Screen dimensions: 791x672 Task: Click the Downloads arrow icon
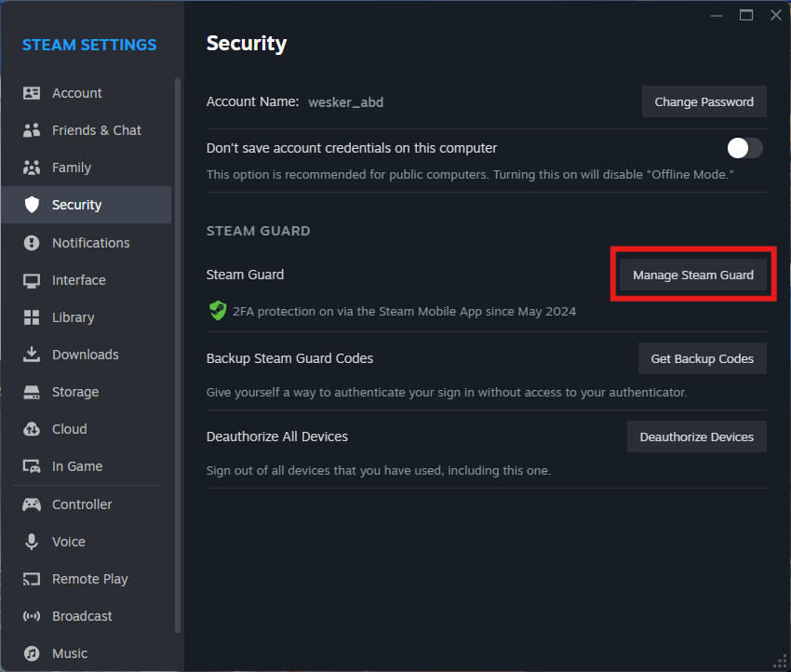coord(32,355)
